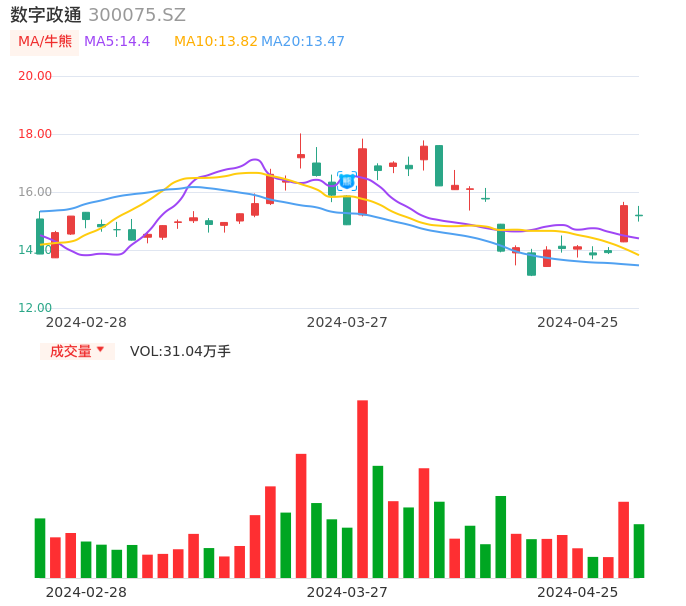686x606 pixels.
Task: Click the 12.00 price axis label
Action: click(x=35, y=308)
